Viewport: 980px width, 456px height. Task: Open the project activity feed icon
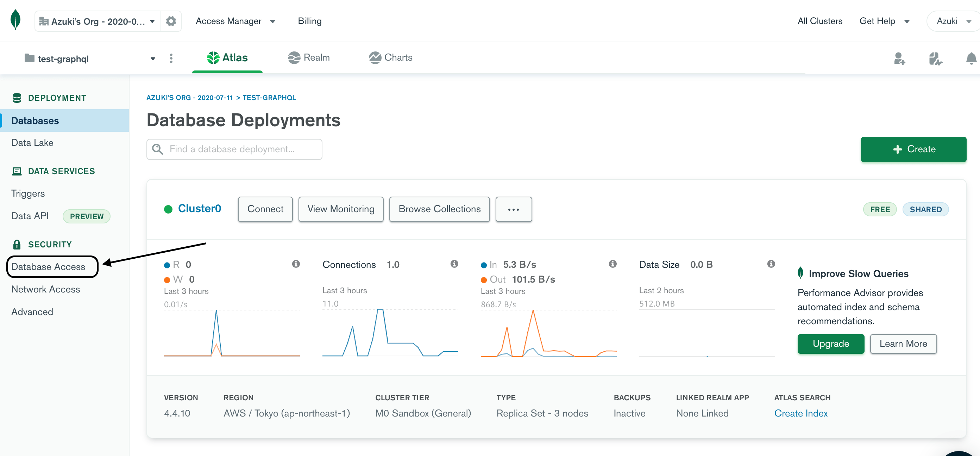(935, 58)
